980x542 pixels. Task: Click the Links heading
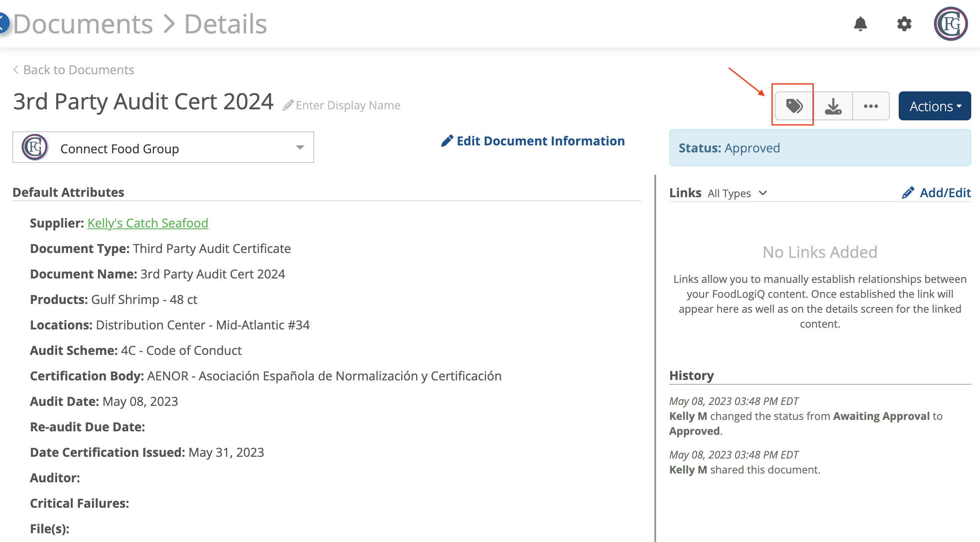tap(685, 193)
